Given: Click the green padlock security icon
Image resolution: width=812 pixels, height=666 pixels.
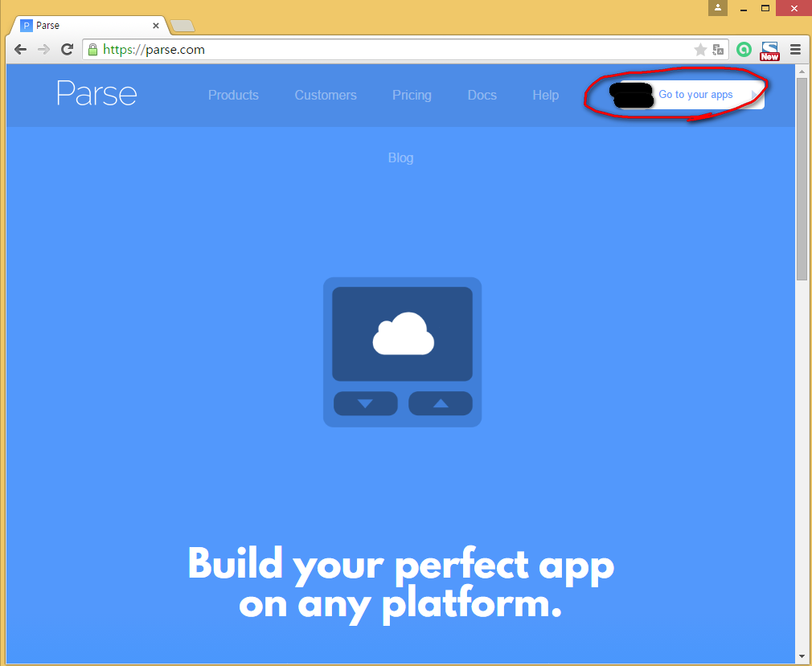Looking at the screenshot, I should (92, 50).
